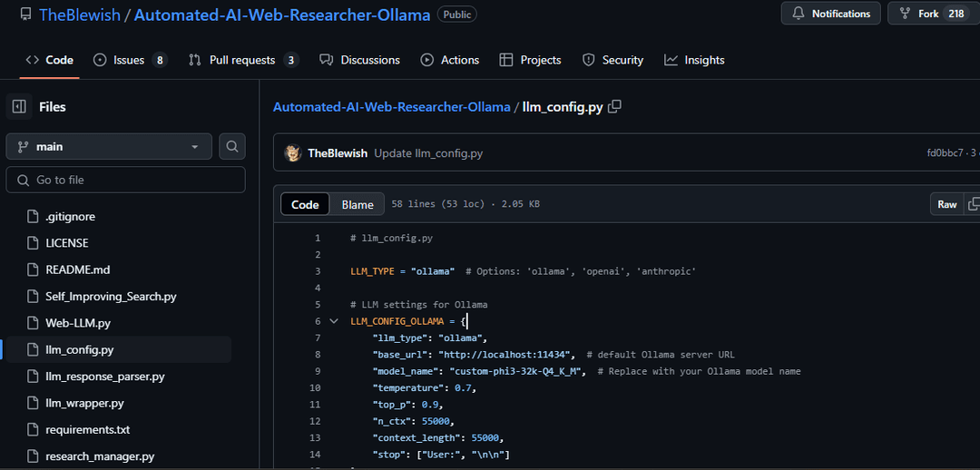
Task: Click the "stop" key on line 14
Action: [x=388, y=455]
